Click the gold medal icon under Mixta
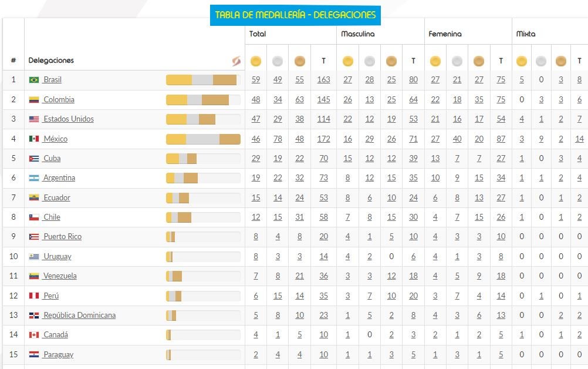This screenshot has width=588, height=369. (x=522, y=61)
